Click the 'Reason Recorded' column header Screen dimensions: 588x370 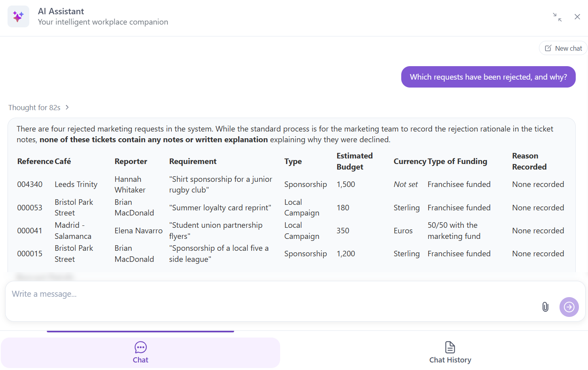pyautogui.click(x=529, y=161)
